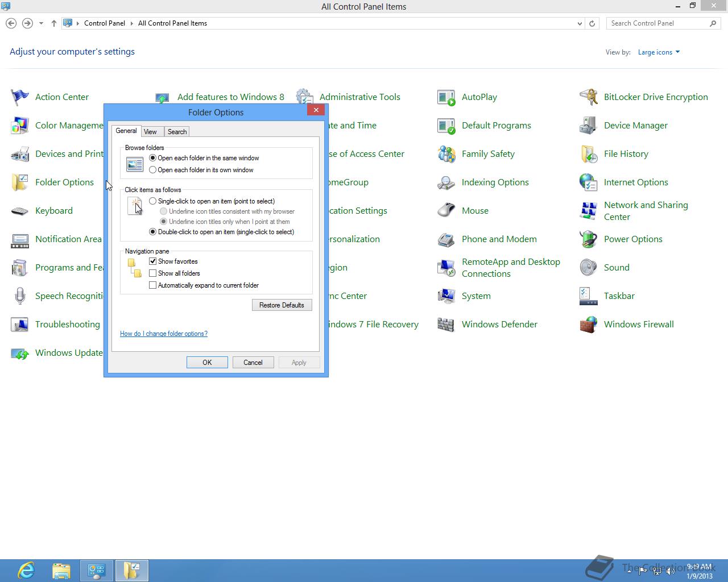Open Add features to Windows 8 link

coord(231,97)
